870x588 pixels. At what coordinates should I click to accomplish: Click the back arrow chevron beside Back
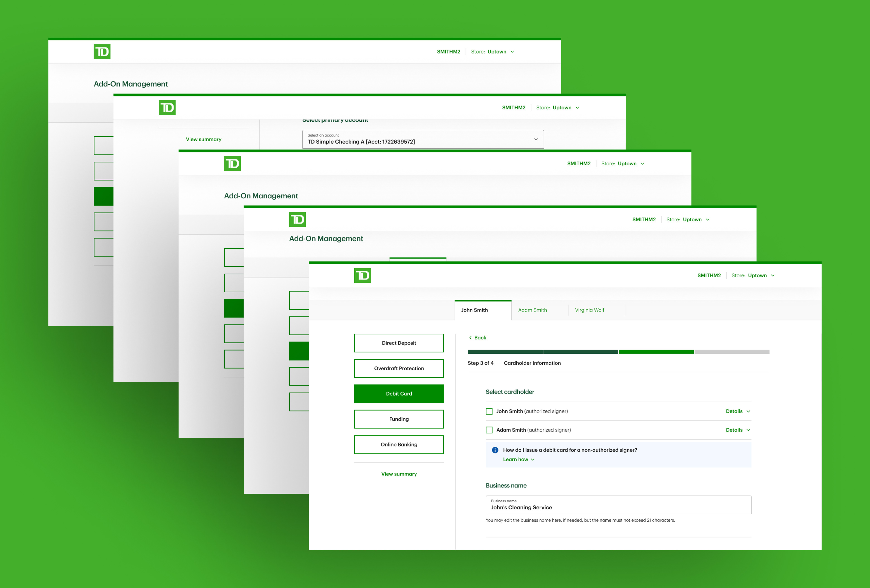pyautogui.click(x=470, y=338)
